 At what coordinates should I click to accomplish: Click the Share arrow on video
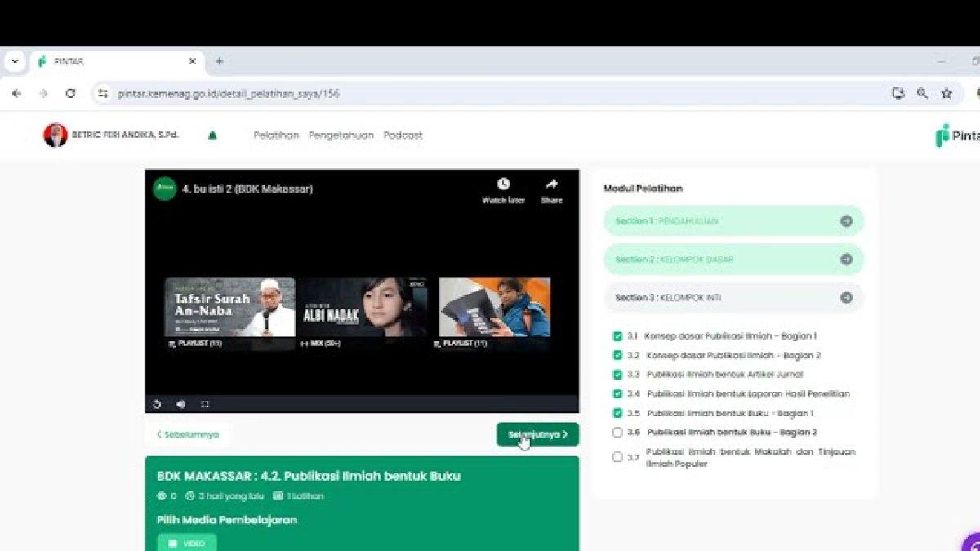551,185
